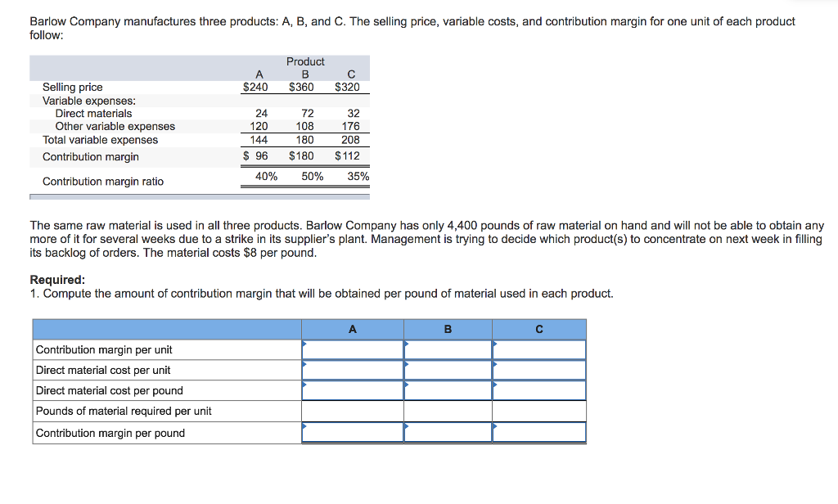Click Pounds of material required cell for B
The height and width of the screenshot is (504, 838).
click(448, 411)
